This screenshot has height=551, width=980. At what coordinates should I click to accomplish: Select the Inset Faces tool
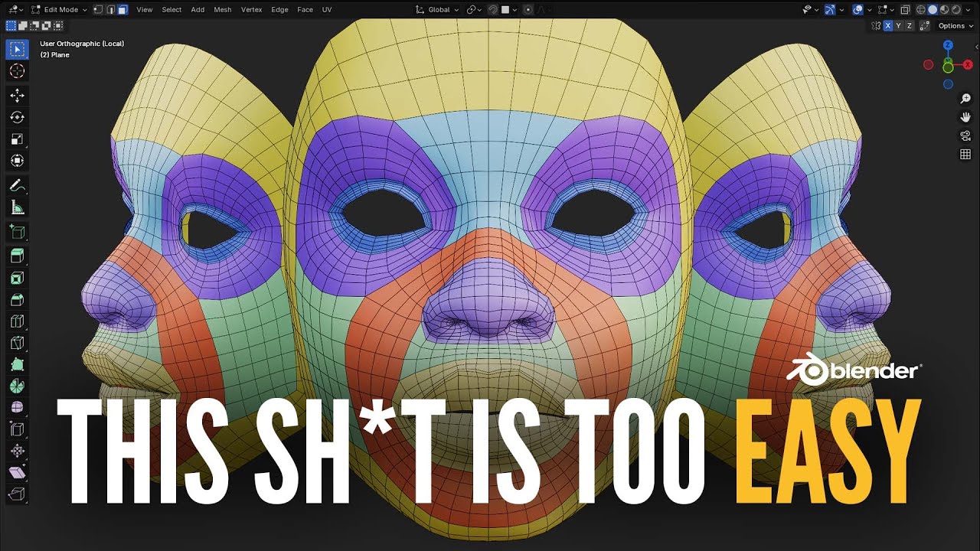[18, 277]
